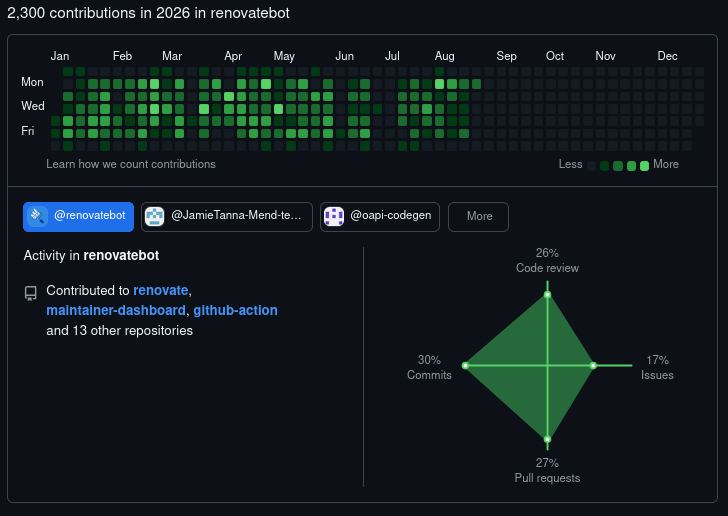Click the 'Aug' month label
This screenshot has width=728, height=516.
click(x=444, y=56)
